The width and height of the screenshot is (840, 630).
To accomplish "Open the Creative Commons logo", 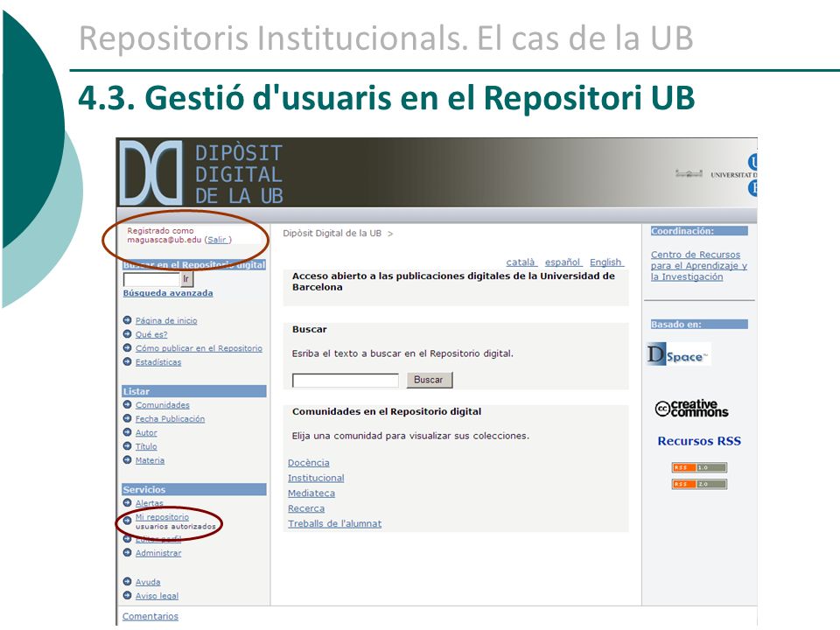I will click(691, 409).
